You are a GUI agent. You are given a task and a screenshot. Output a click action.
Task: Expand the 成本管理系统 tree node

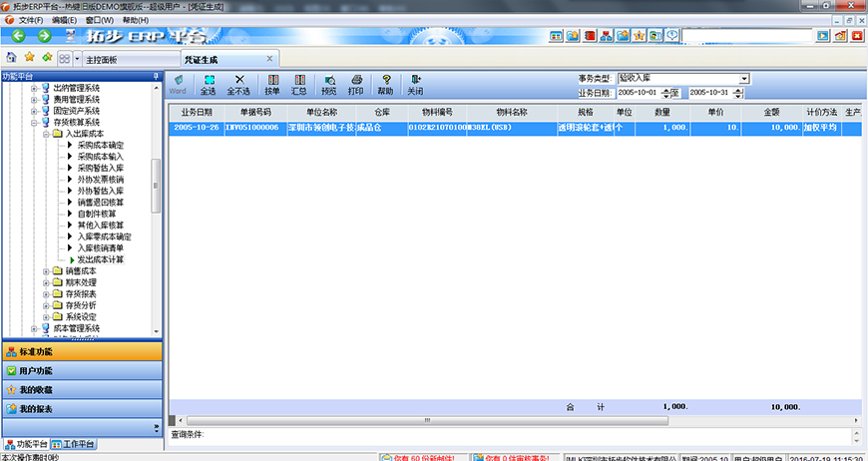pyautogui.click(x=34, y=328)
